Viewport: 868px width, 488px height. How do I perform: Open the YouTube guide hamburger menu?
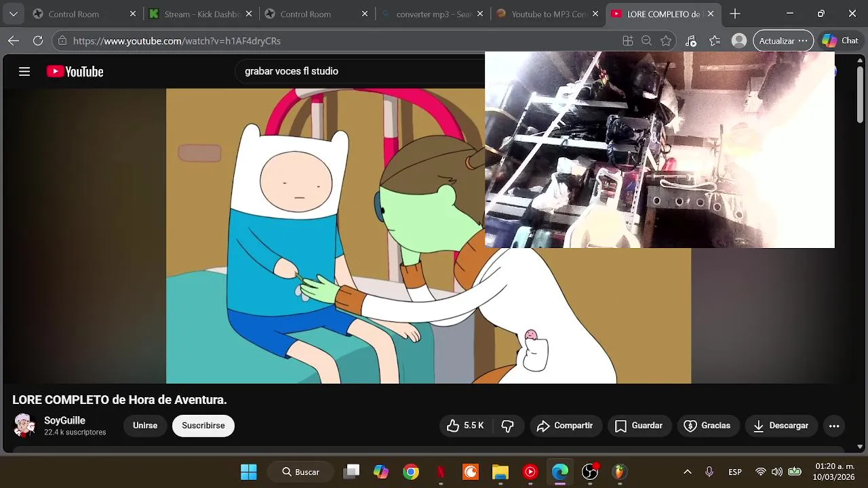point(24,71)
